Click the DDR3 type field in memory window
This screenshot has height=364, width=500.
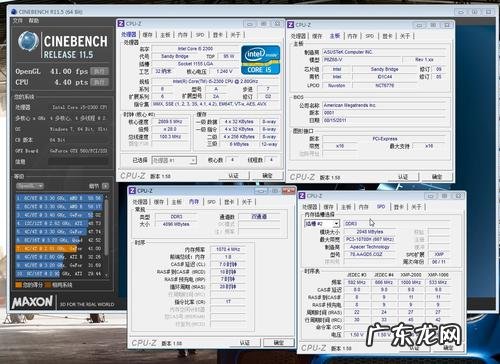(176, 217)
